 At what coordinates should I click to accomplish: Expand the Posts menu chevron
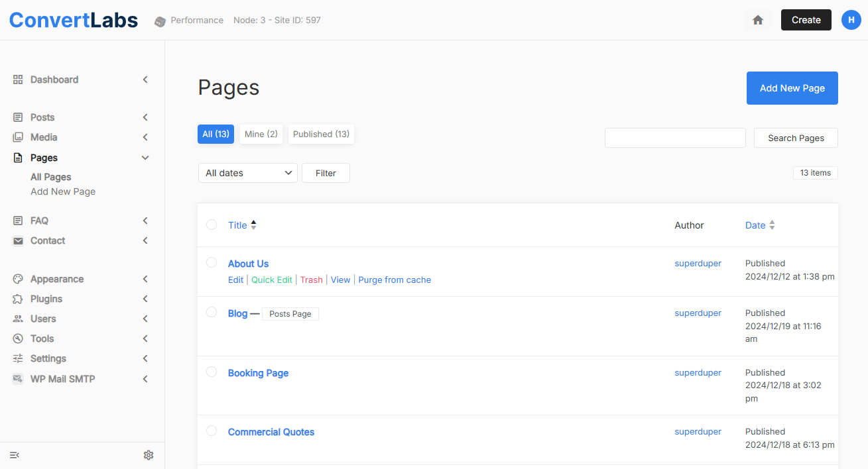click(145, 117)
